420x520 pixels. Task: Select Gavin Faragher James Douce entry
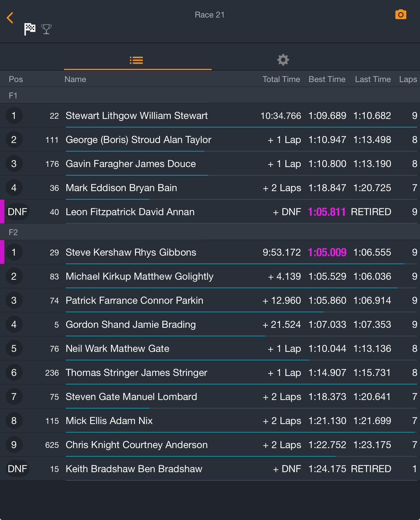click(210, 164)
